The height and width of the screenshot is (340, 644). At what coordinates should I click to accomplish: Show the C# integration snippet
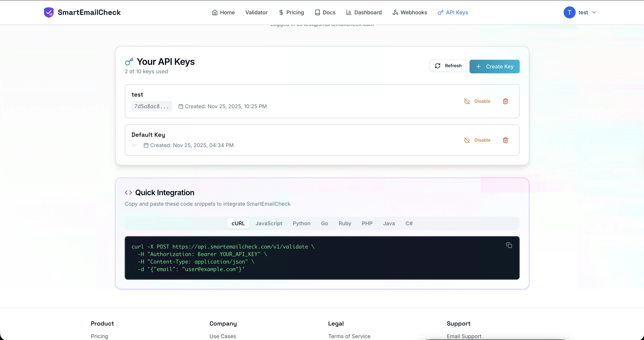tap(409, 223)
